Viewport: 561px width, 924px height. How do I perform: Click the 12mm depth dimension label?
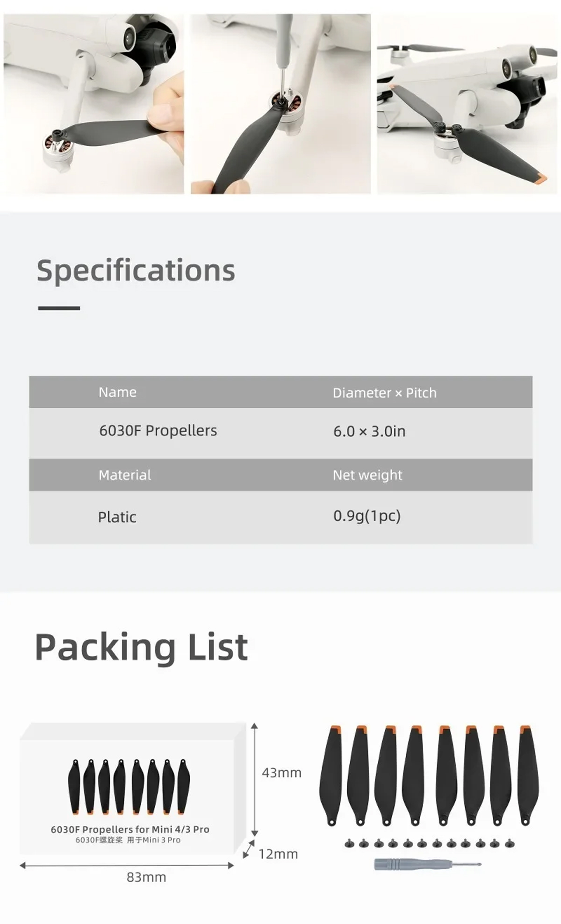click(278, 854)
